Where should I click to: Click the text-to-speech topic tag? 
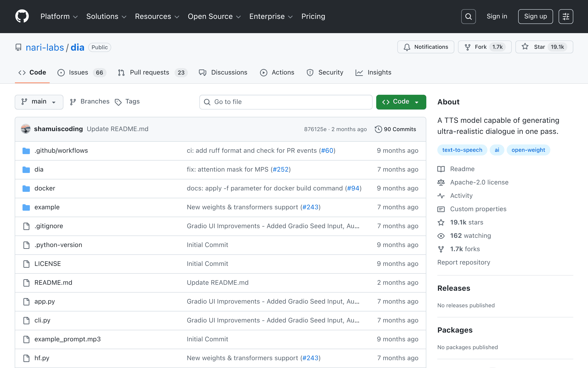(462, 150)
